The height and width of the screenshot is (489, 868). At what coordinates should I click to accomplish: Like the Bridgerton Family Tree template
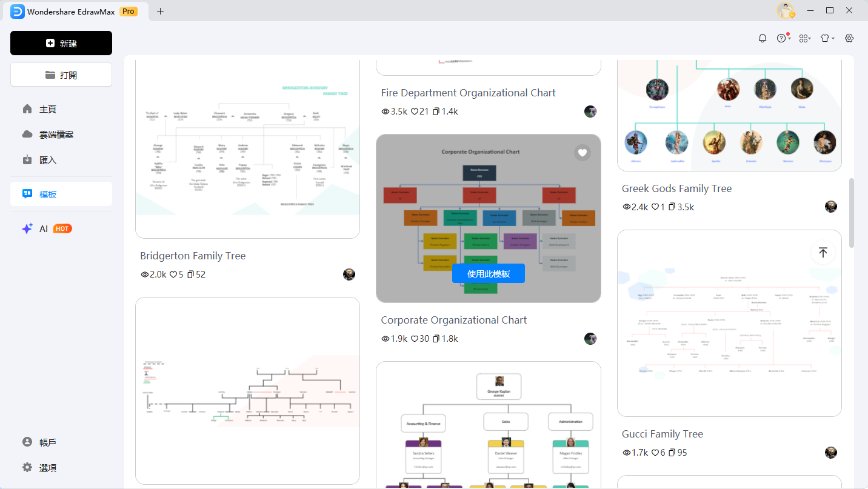173,274
